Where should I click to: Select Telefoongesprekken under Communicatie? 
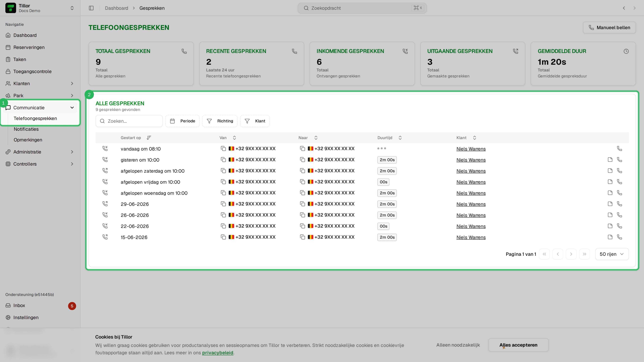35,118
